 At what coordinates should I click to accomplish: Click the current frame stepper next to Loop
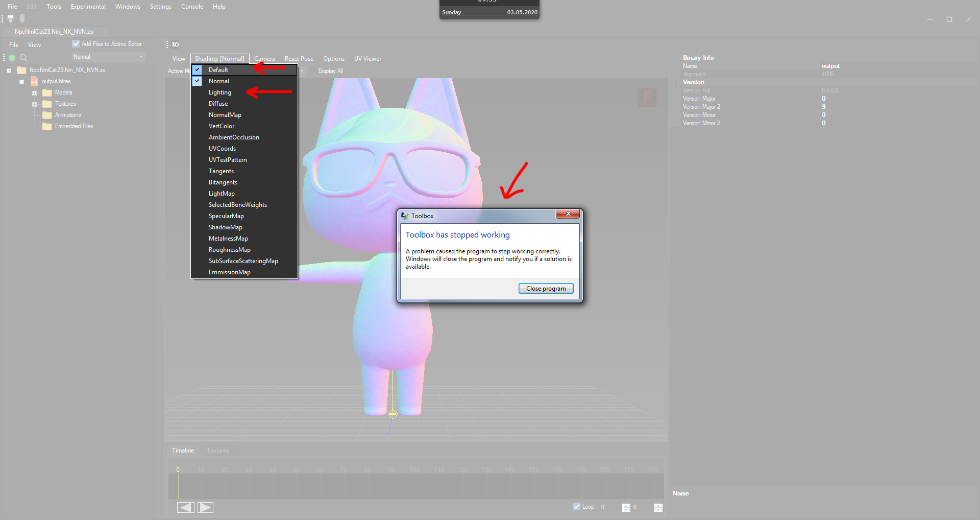tap(626, 507)
